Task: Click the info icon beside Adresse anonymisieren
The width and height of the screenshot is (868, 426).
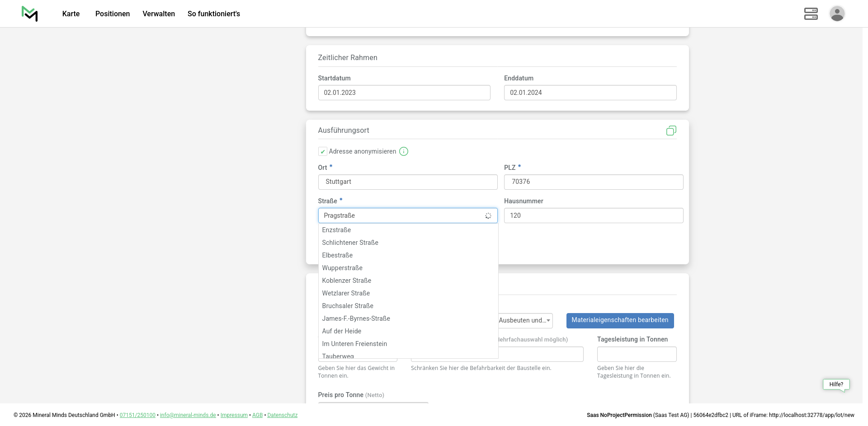Action: tap(404, 151)
